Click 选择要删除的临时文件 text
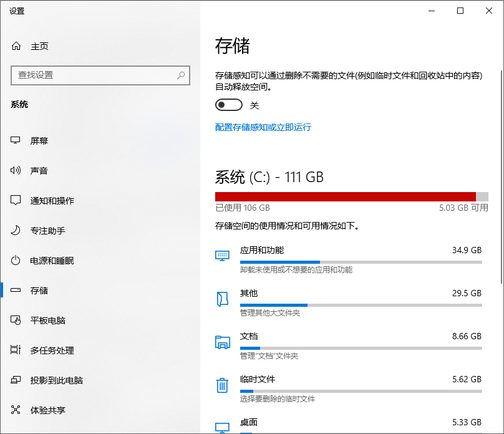Viewport: 504px width, 434px height. point(278,399)
